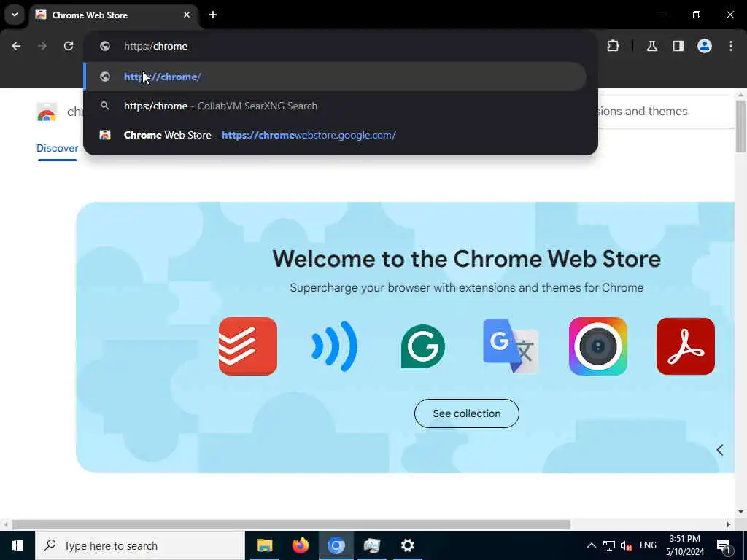
Task: Go forward to the next page
Action: coord(42,46)
